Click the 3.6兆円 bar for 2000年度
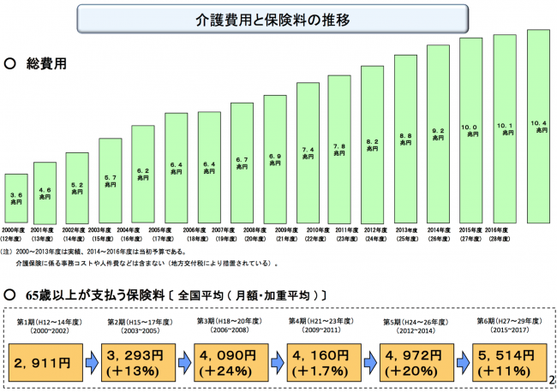The height and width of the screenshot is (392, 557). [17, 199]
